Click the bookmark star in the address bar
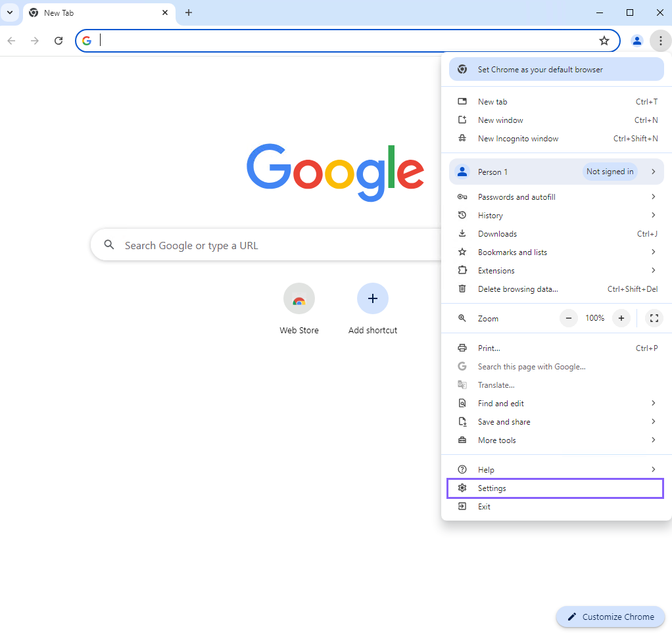This screenshot has height=633, width=672. pos(604,40)
